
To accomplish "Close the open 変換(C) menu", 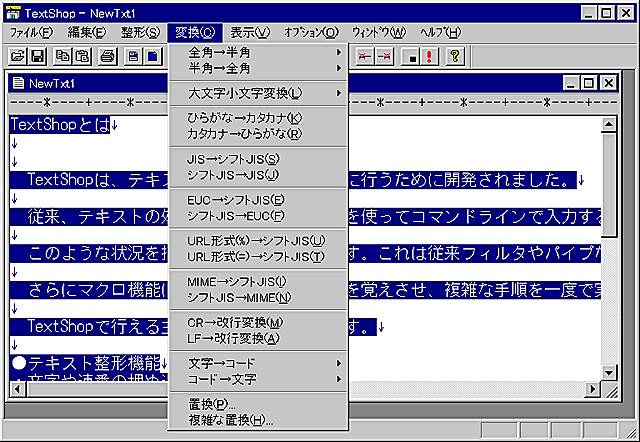I will 195,33.
